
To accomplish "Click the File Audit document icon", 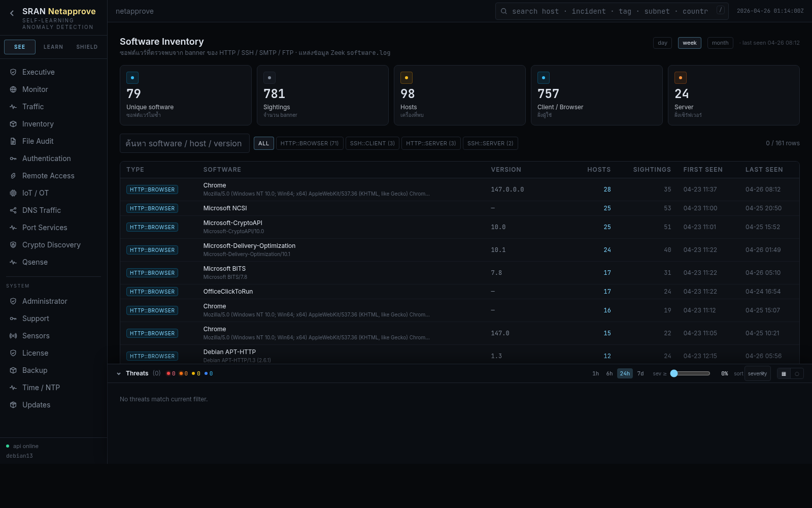I will point(13,141).
